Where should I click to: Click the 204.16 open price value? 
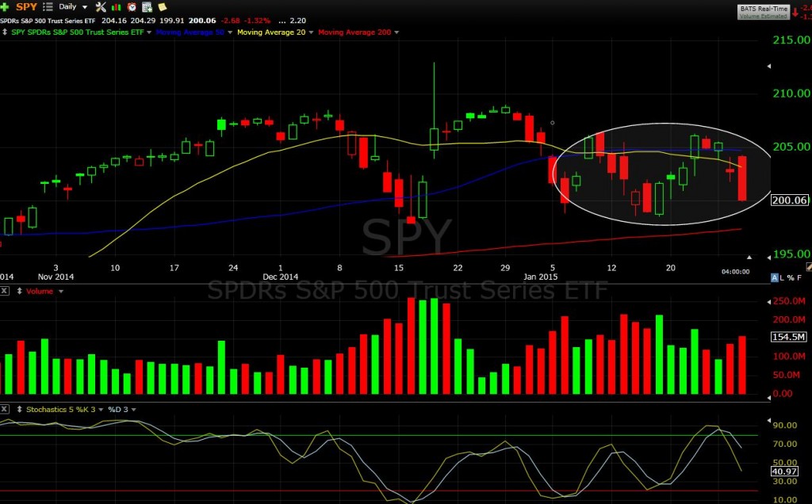point(114,21)
